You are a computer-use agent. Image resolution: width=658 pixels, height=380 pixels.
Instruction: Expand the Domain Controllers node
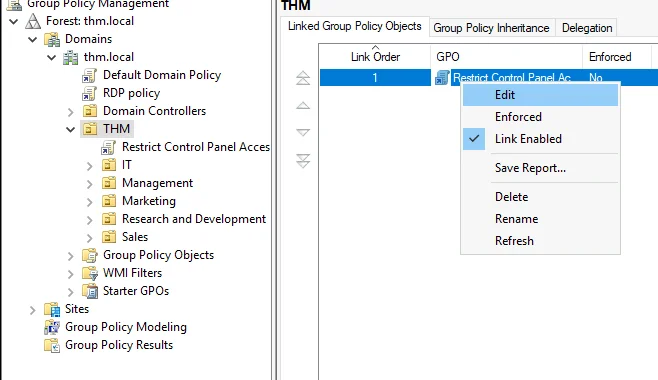point(70,112)
